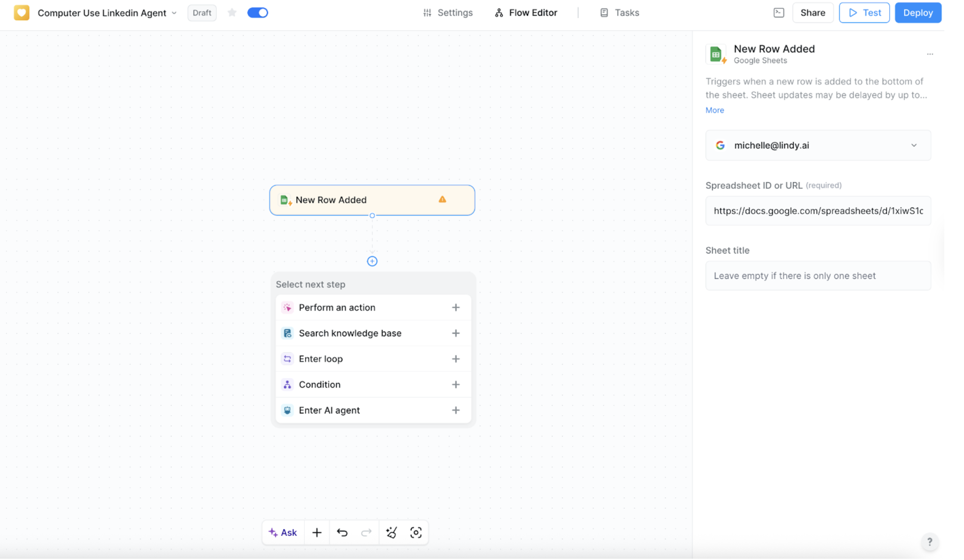Click the Google Sheets icon in the right panel
Viewport: 964px width, 560px height.
pos(717,54)
